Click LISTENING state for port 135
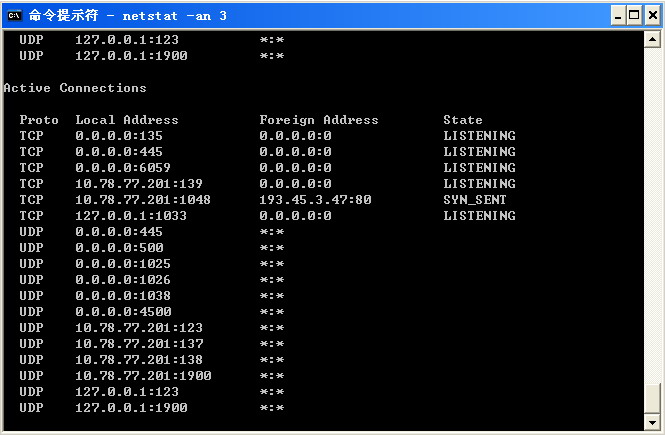The width and height of the screenshot is (665, 435). click(480, 136)
